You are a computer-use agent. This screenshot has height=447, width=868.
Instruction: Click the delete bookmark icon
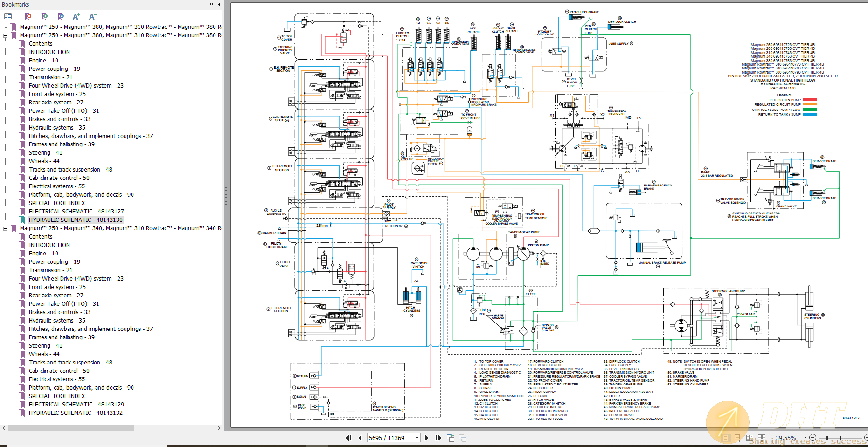click(x=28, y=16)
